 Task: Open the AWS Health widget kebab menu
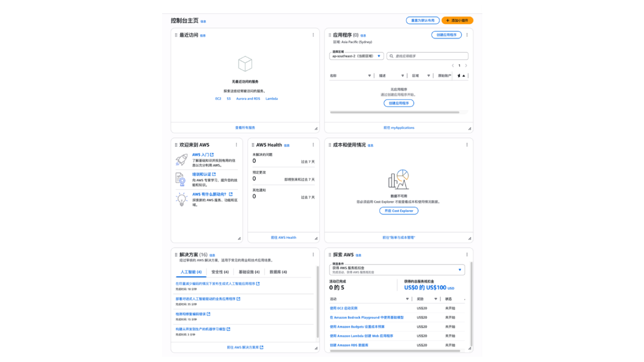point(313,145)
